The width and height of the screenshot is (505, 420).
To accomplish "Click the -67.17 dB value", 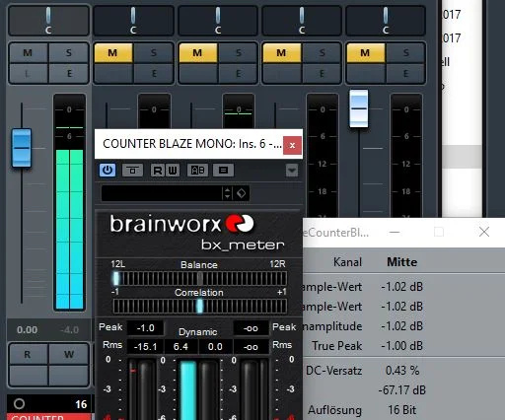I will (x=401, y=390).
